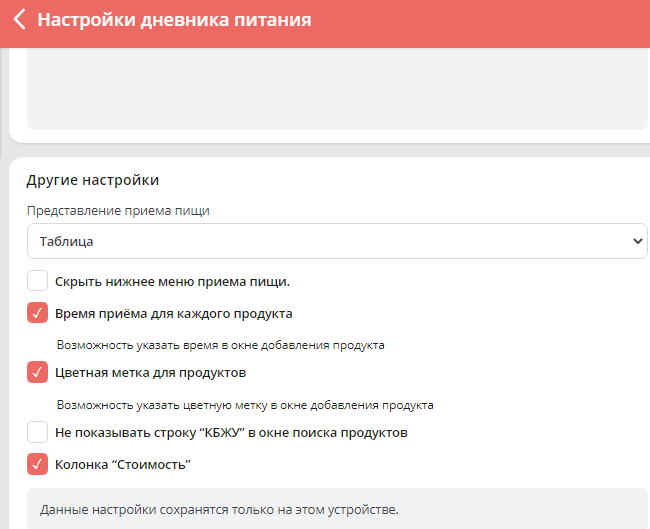Tick the "Не показывать строку КБЖУ" checkbox
The height and width of the screenshot is (529, 650).
pyautogui.click(x=37, y=432)
